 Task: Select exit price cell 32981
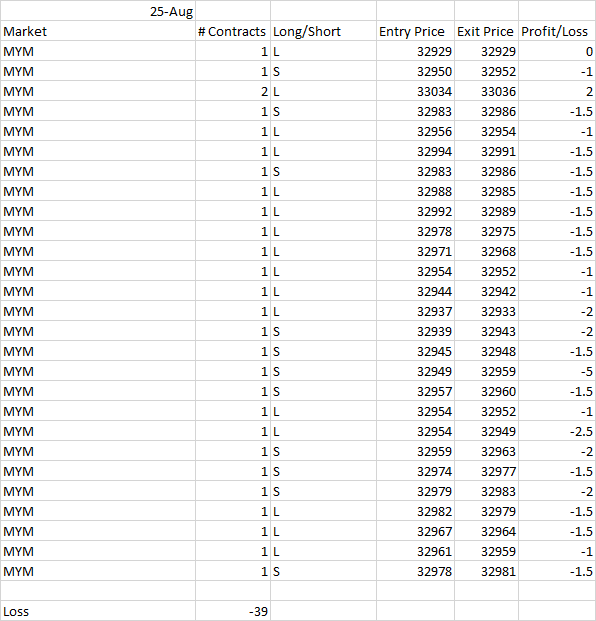486,571
